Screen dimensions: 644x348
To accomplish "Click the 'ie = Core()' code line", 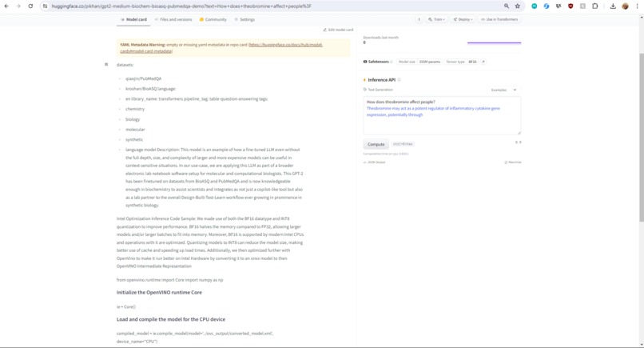I will tap(126, 307).
